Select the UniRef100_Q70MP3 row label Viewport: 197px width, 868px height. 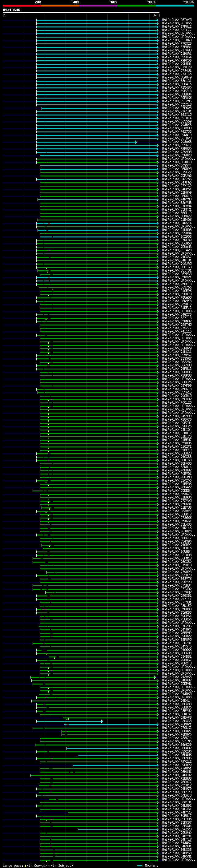point(177,572)
